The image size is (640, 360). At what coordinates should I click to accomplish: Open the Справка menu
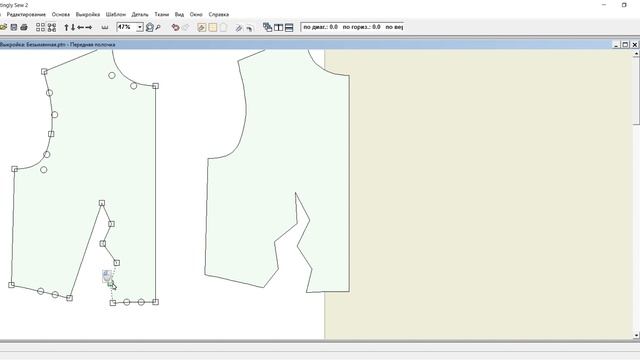click(x=218, y=14)
